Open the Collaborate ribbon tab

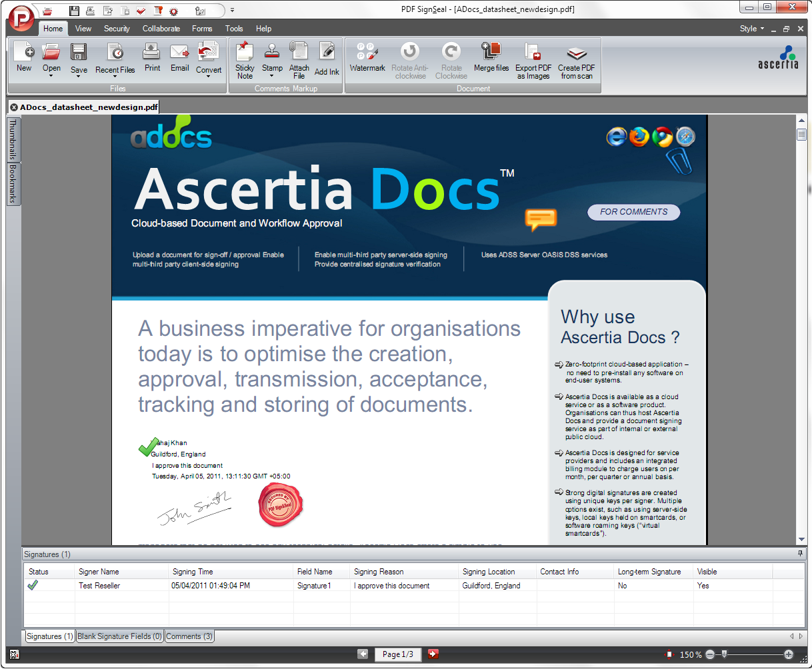[161, 29]
